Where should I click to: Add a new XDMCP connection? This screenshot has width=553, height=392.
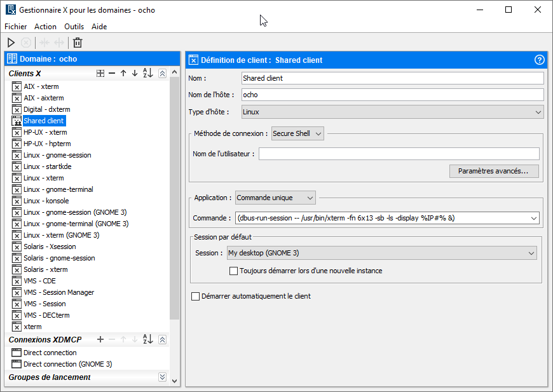100,340
